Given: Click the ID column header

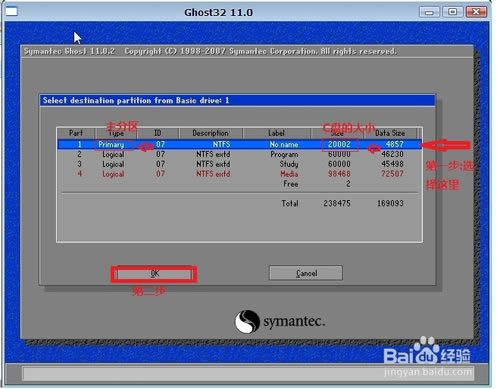Looking at the screenshot, I should click(158, 133).
